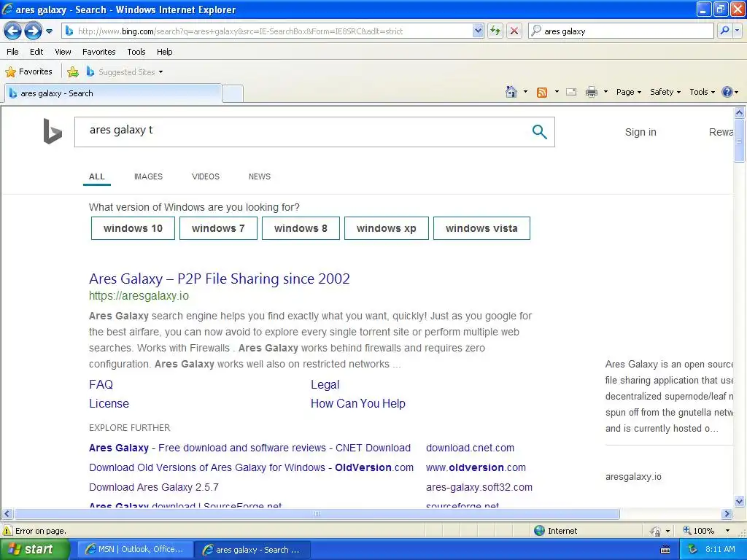747x560 pixels.
Task: Select the ALL results tab
Action: tap(97, 176)
